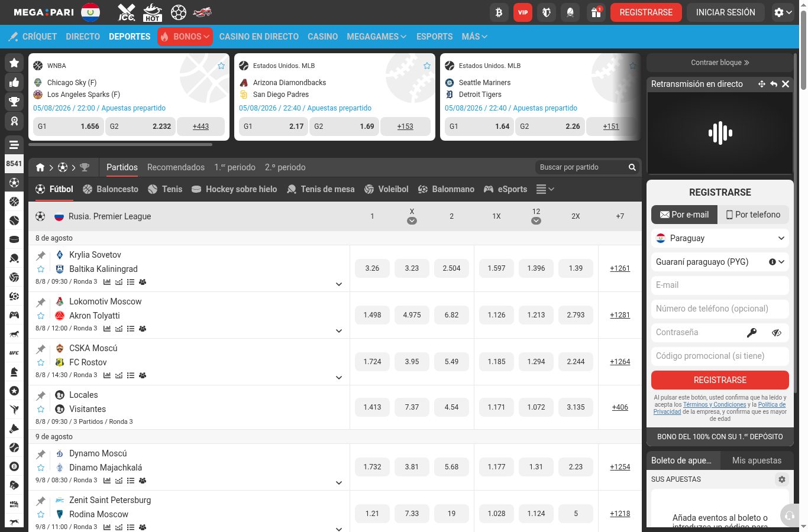Open Favorites star in left sidebar

[x=14, y=63]
